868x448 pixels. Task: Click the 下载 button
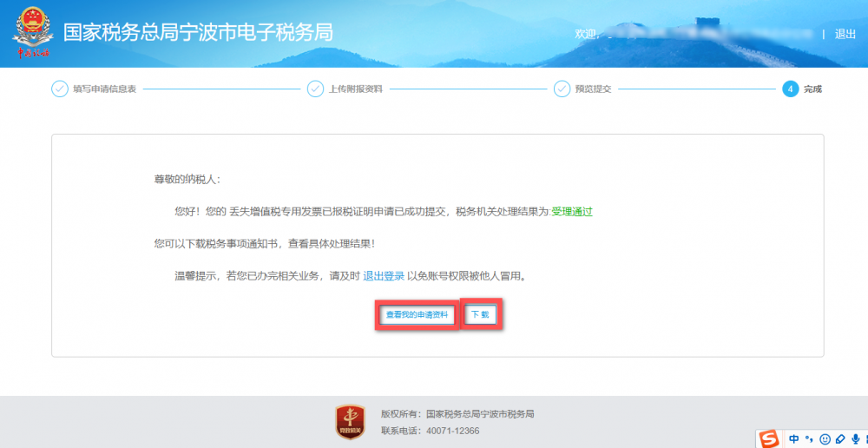(481, 315)
